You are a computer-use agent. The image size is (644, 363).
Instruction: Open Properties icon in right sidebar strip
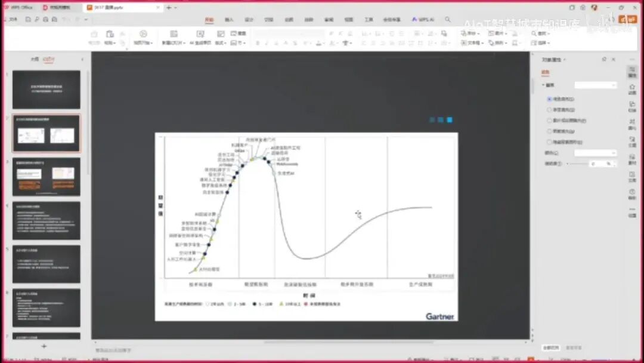point(632,72)
